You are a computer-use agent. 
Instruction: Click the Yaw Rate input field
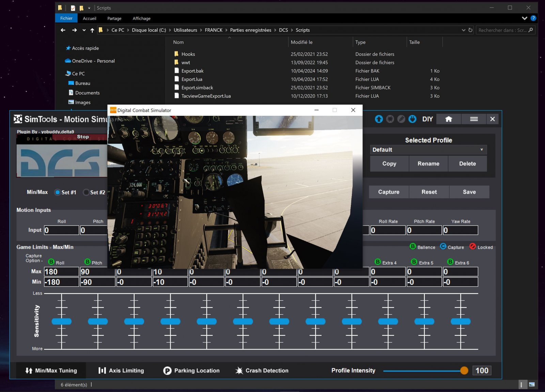[x=461, y=230]
